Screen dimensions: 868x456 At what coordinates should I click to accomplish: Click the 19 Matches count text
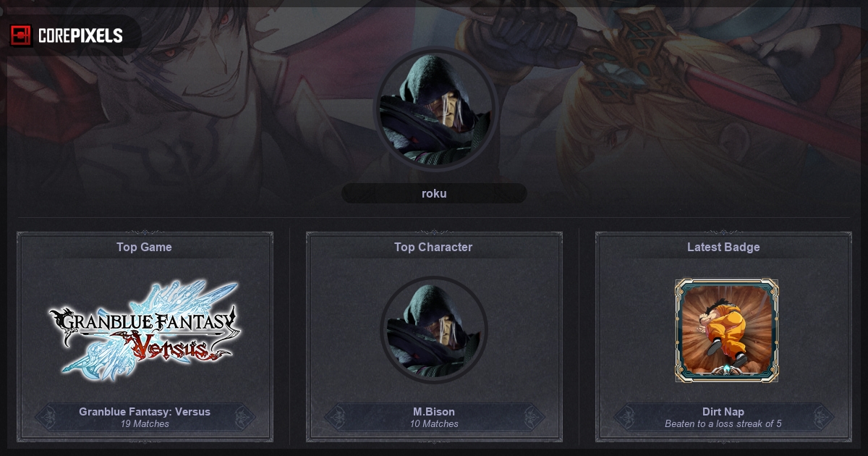[x=145, y=423]
